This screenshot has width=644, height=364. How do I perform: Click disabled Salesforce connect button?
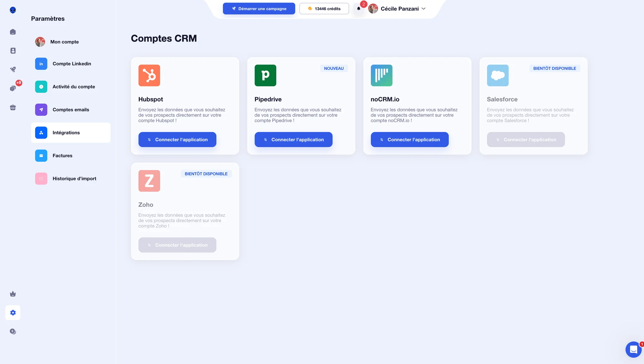[526, 139]
